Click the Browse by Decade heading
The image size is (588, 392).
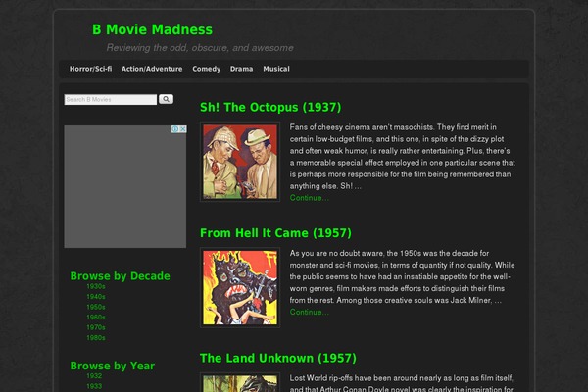tap(120, 276)
